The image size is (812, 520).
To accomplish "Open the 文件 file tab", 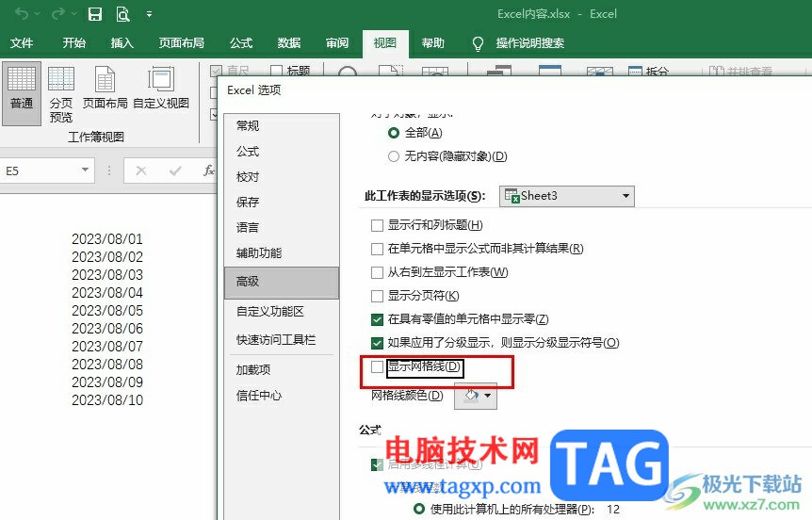I will (x=22, y=43).
